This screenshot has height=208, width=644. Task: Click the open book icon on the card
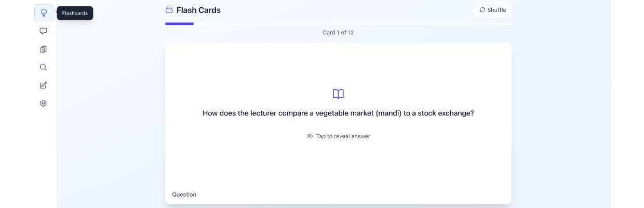(338, 94)
